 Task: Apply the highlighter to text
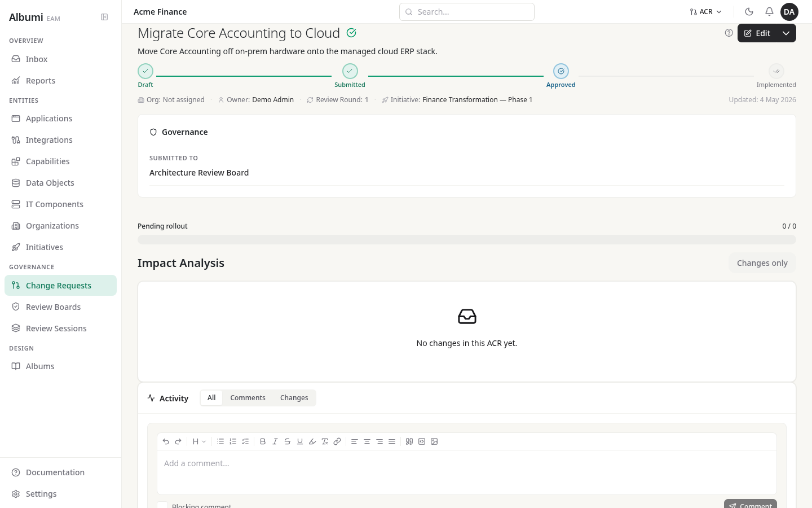pyautogui.click(x=312, y=441)
